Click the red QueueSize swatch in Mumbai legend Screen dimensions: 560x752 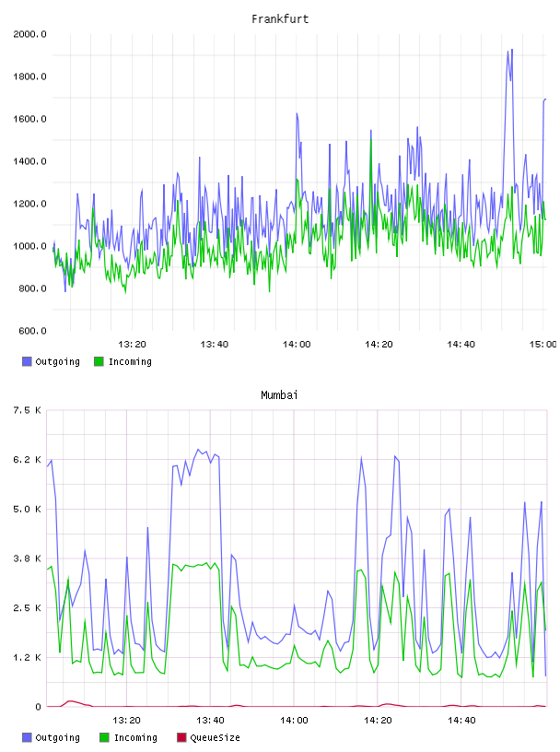(x=181, y=737)
